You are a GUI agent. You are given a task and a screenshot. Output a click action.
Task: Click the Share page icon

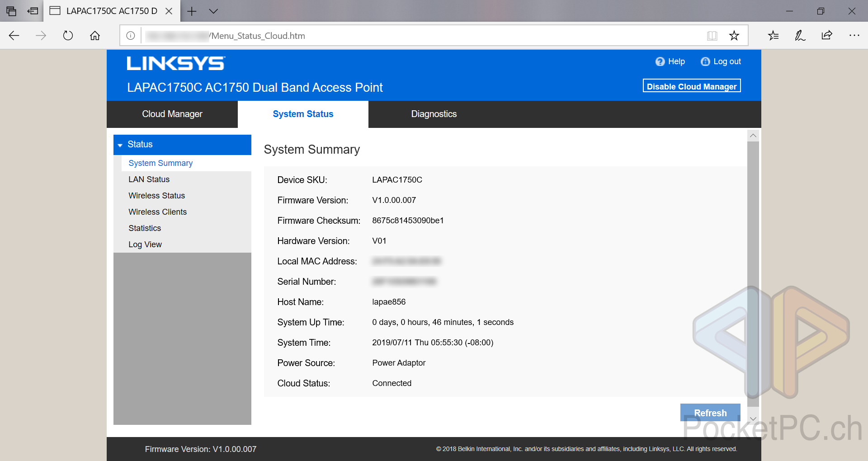coord(827,36)
